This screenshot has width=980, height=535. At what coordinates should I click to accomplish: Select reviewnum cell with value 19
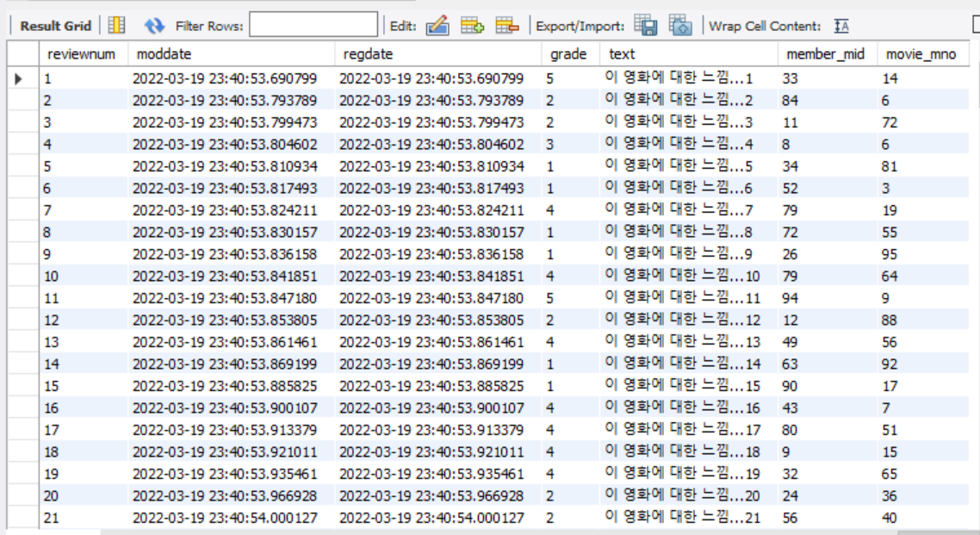click(84, 474)
